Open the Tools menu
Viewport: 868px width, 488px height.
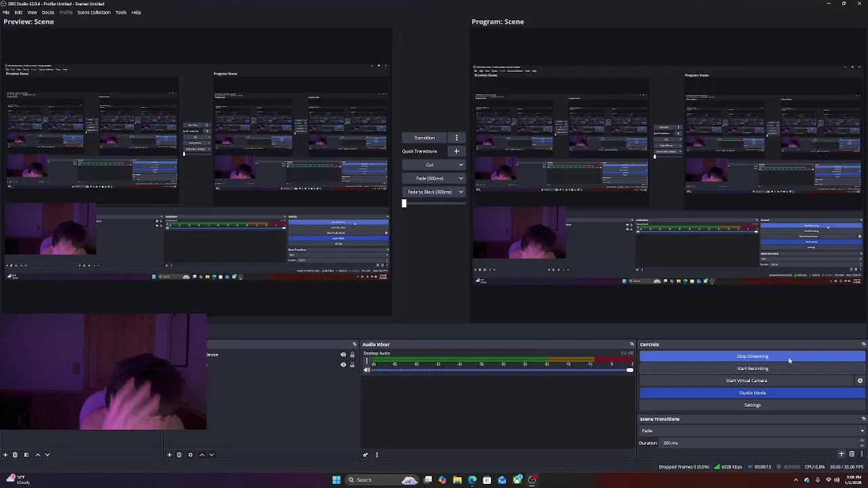click(x=121, y=12)
